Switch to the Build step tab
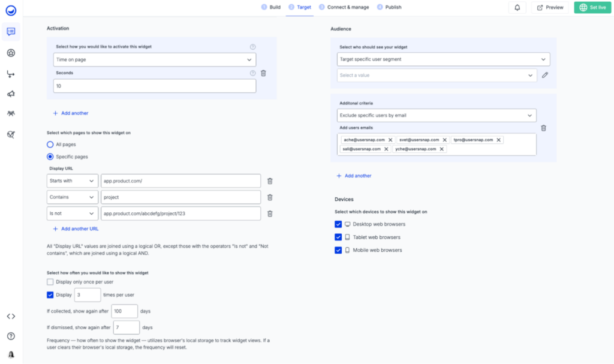The height and width of the screenshot is (364, 614). click(270, 7)
